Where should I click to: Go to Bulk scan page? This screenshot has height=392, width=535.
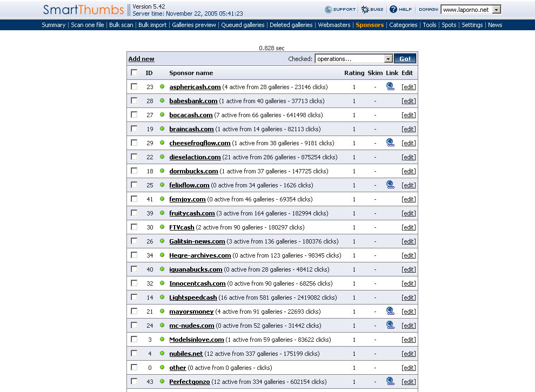(x=121, y=25)
